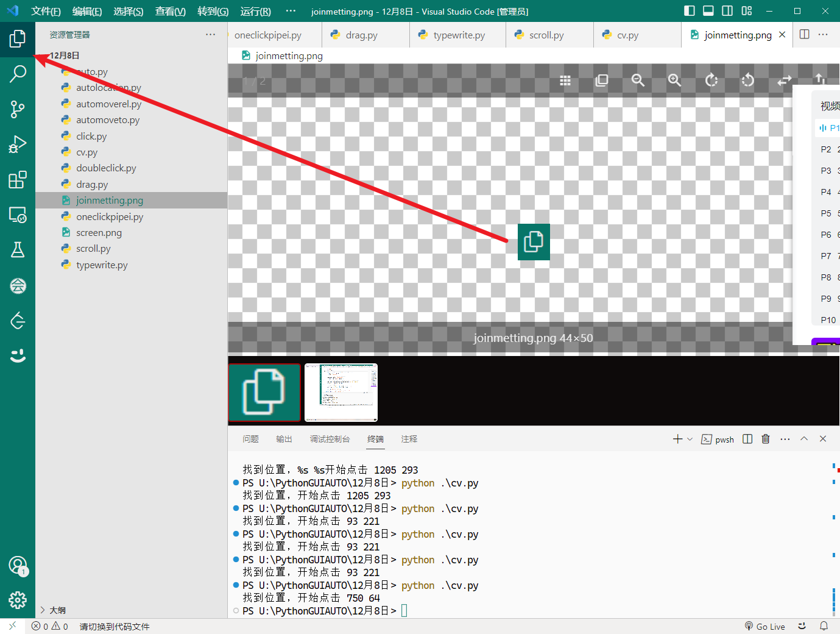The height and width of the screenshot is (634, 840).
Task: Close the terminal panel
Action: pyautogui.click(x=823, y=439)
